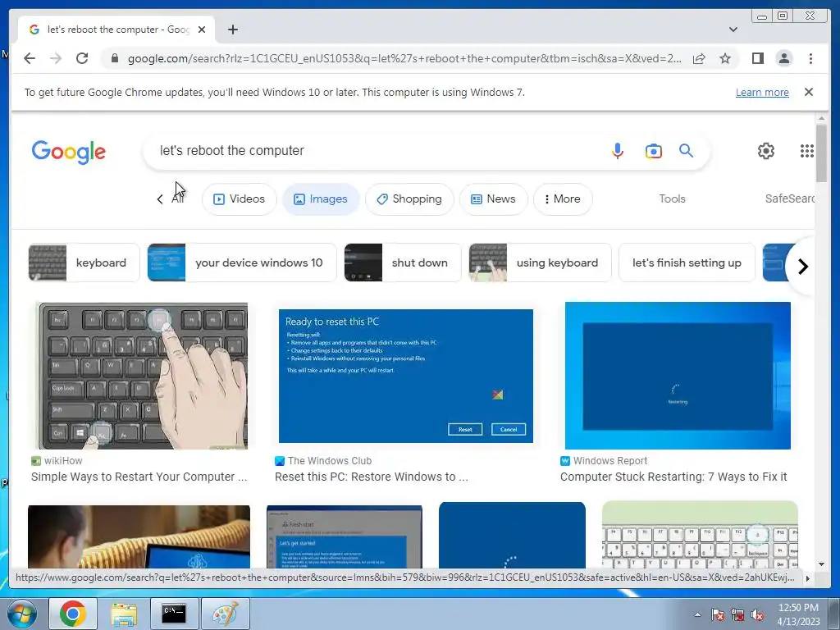The width and height of the screenshot is (840, 630).
Task: Go to the Google logo homepage
Action: click(69, 152)
